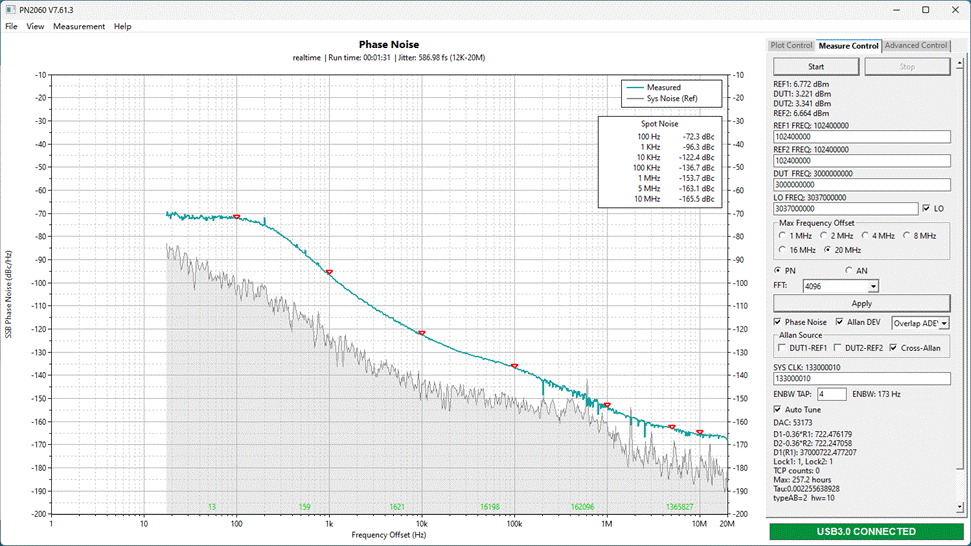This screenshot has height=546, width=971.
Task: Click the 5 MHz spot noise marker
Action: (672, 427)
